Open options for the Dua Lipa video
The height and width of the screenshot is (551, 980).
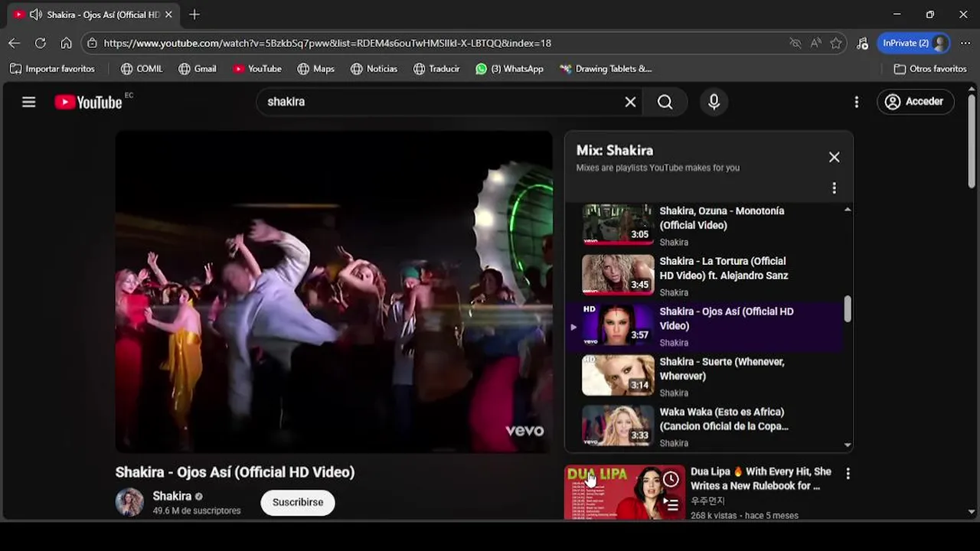click(x=848, y=474)
